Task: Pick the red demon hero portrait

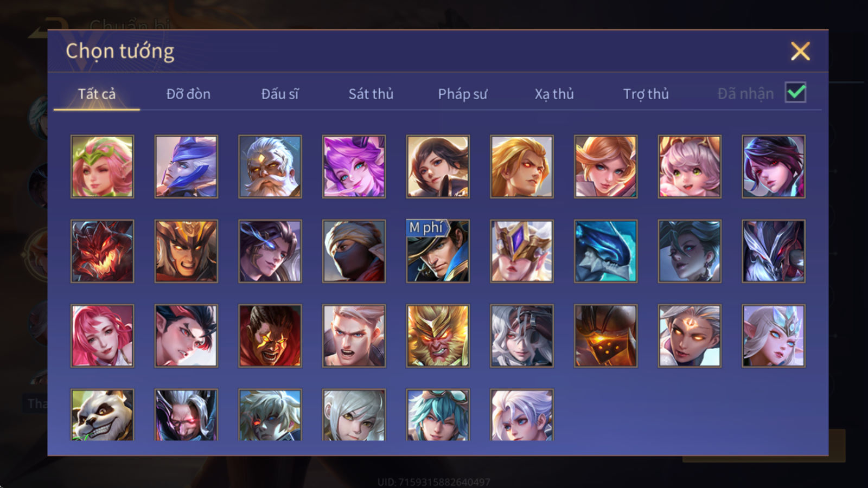Action: pyautogui.click(x=102, y=251)
